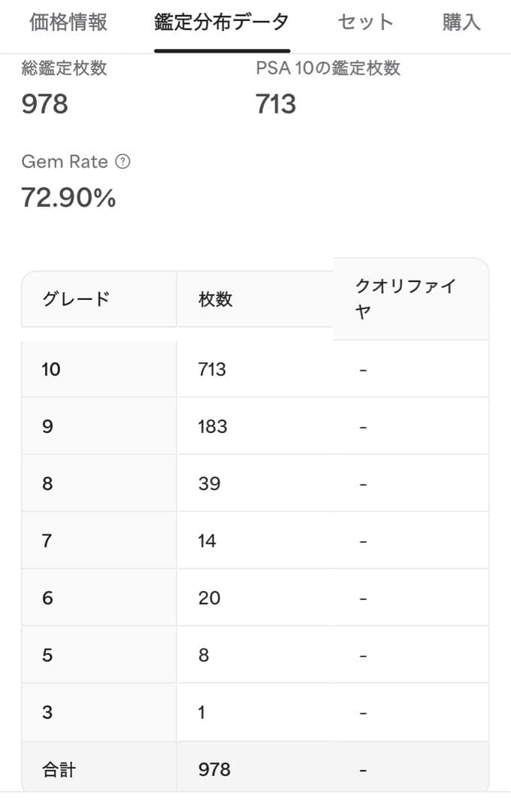511x812 pixels.
Task: Select the grade 5 row label
Action: 47,655
